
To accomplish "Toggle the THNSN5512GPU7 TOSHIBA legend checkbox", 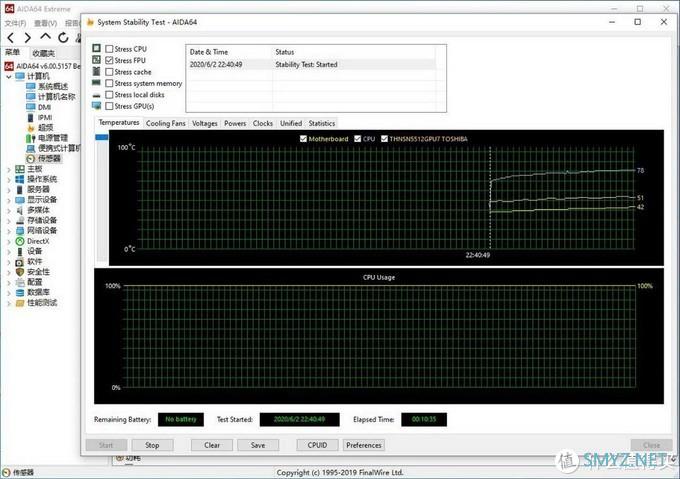I will tap(384, 139).
